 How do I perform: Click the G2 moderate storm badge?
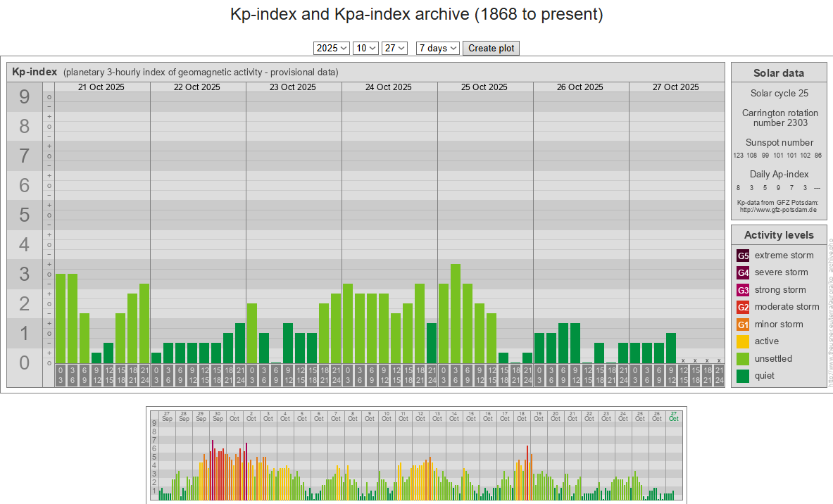coord(743,307)
